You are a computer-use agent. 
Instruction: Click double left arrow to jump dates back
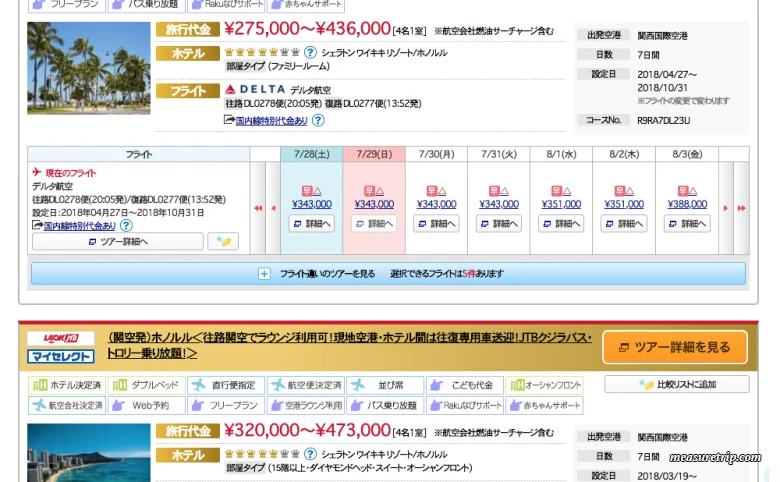point(258,208)
